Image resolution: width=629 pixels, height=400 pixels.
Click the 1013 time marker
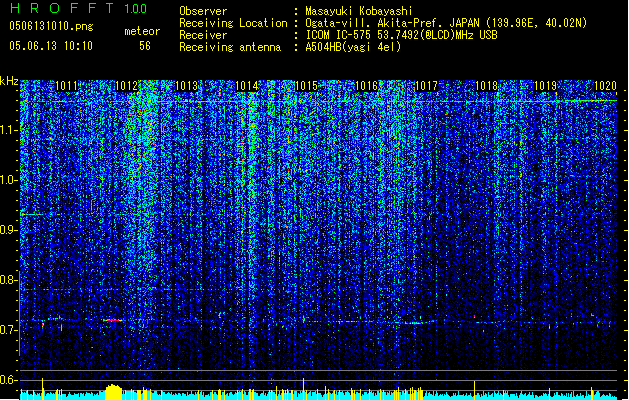point(187,86)
